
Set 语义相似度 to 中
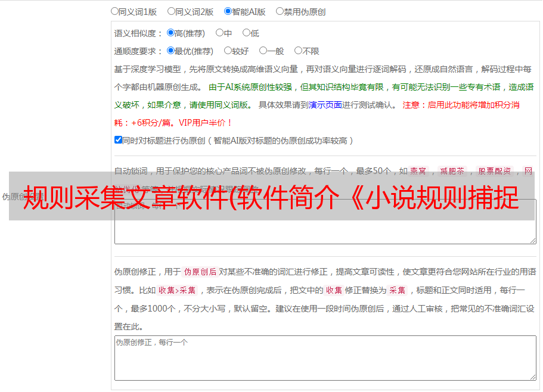click(219, 33)
